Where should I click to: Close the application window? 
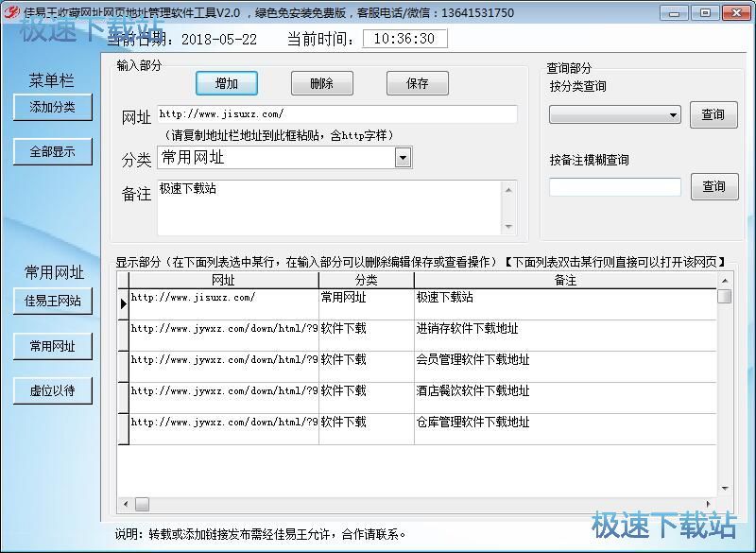[736, 13]
